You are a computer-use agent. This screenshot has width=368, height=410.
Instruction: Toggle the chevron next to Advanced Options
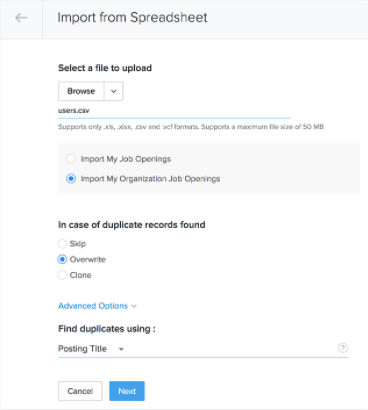tap(134, 306)
